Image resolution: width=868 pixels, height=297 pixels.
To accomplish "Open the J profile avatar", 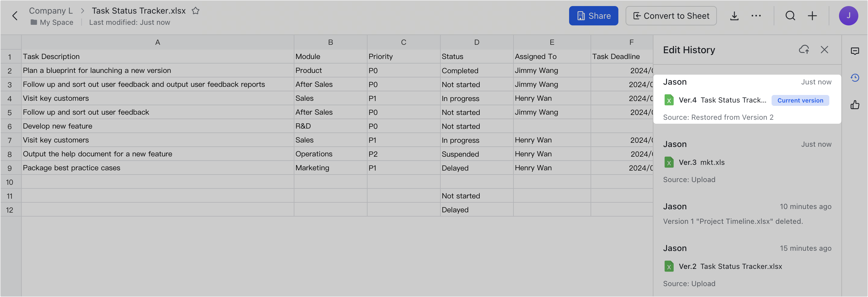I will [848, 15].
